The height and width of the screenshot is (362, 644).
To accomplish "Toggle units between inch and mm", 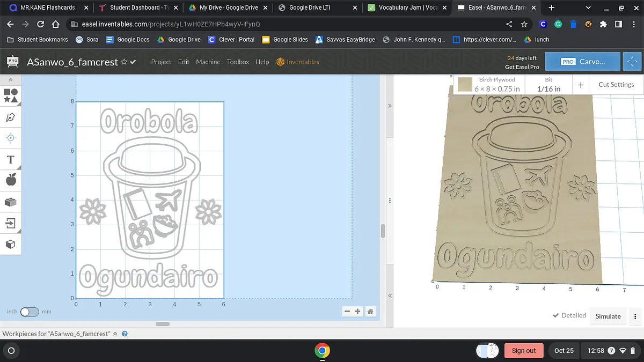I will click(30, 312).
